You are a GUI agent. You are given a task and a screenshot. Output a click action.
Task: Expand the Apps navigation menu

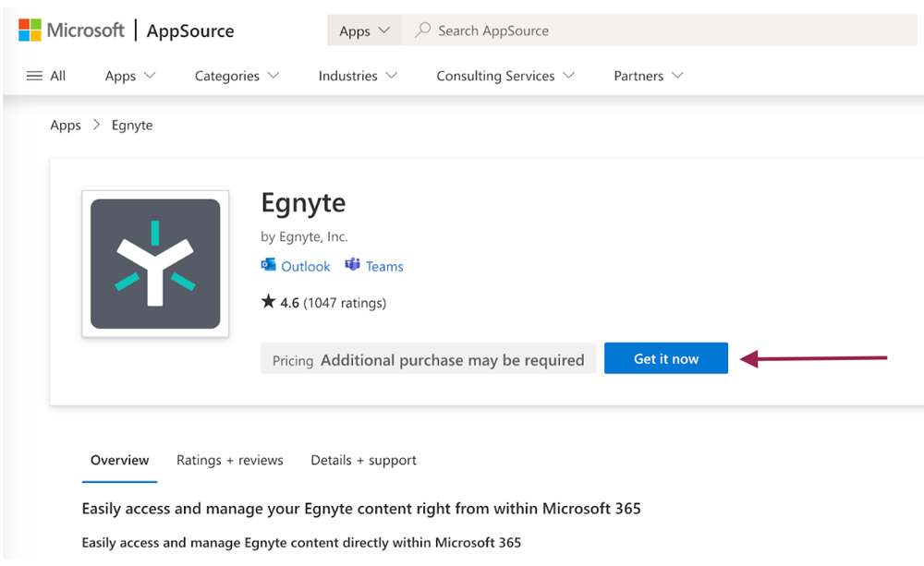(130, 76)
